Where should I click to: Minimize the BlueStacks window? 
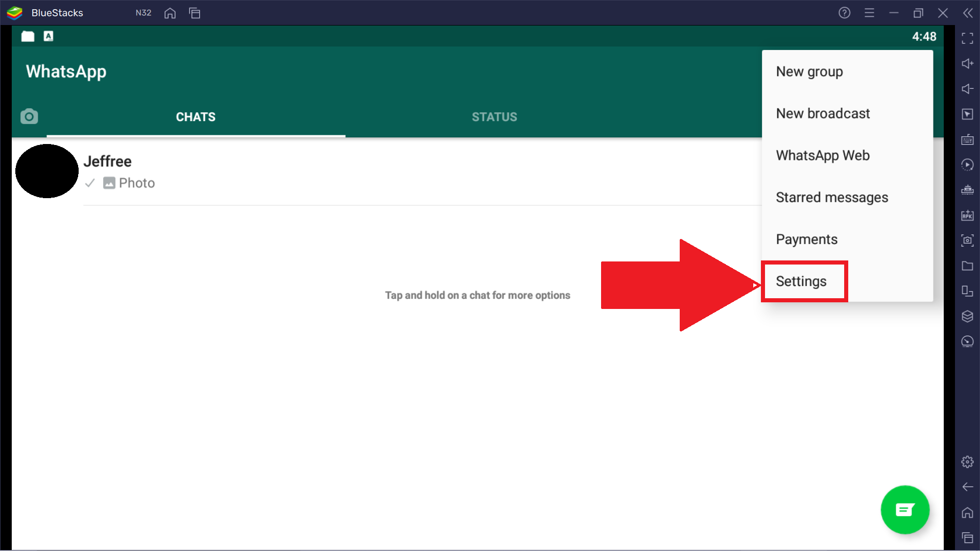pos(894,13)
